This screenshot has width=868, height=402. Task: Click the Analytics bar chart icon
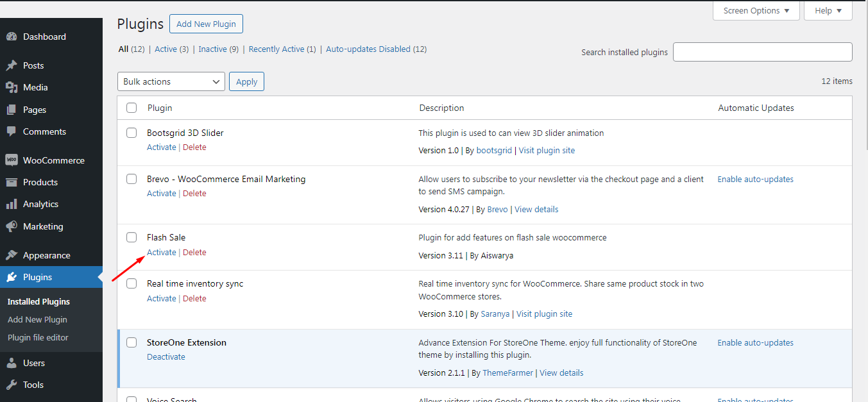coord(12,204)
